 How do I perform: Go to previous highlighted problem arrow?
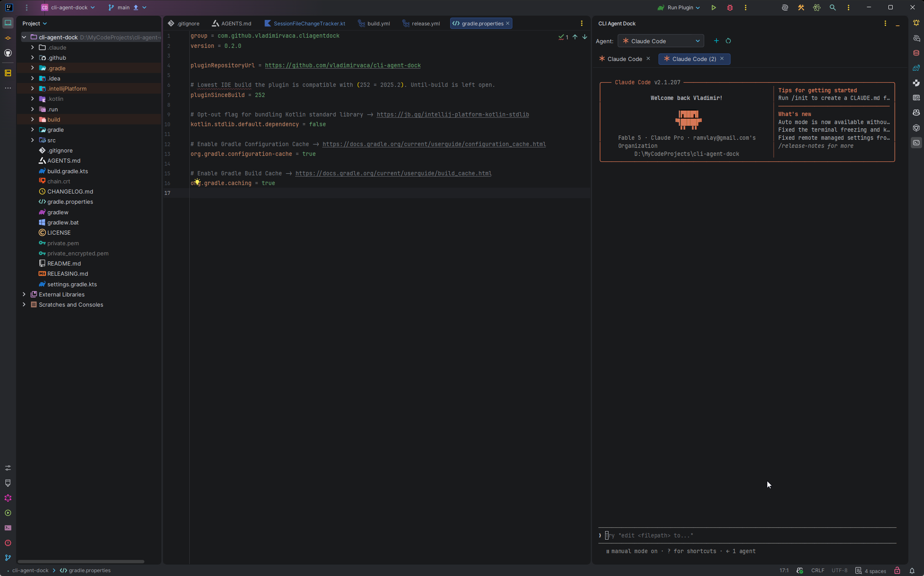[575, 37]
